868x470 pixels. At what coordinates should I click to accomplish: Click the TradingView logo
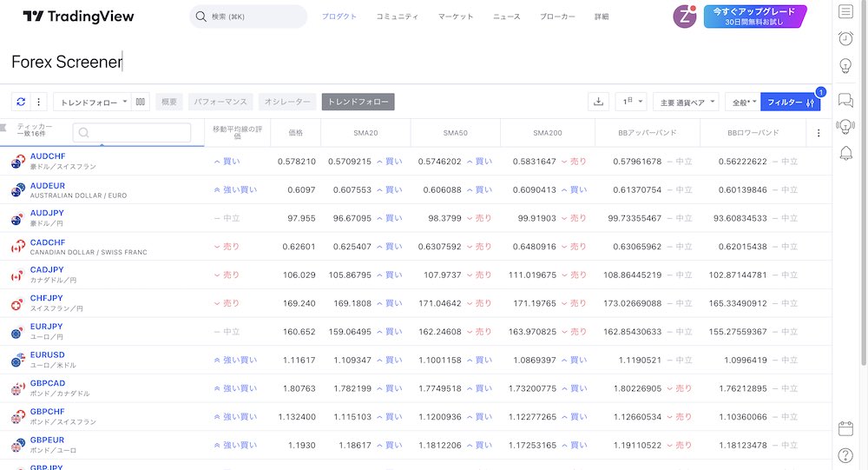78,17
